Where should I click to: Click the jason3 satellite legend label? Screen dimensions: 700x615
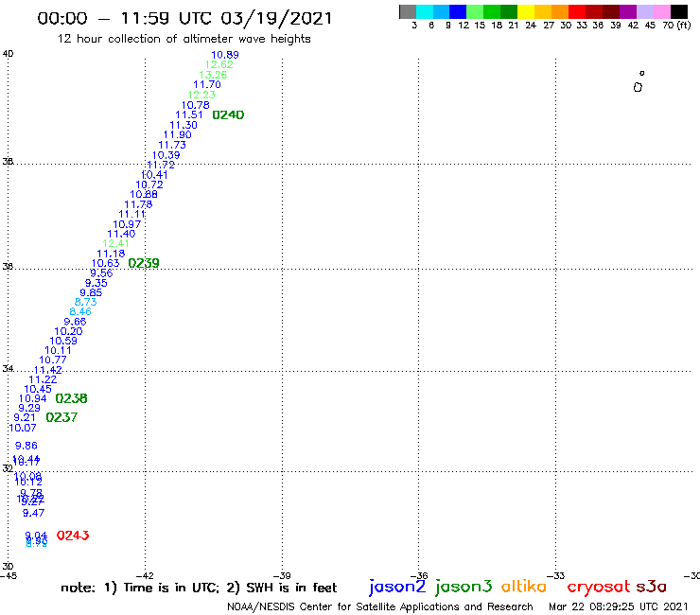click(464, 587)
